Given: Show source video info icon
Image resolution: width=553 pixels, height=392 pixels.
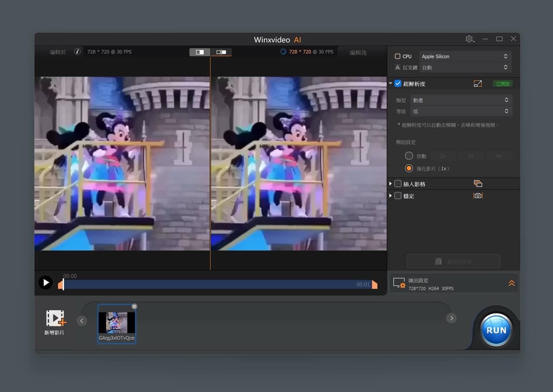Looking at the screenshot, I should [x=77, y=52].
